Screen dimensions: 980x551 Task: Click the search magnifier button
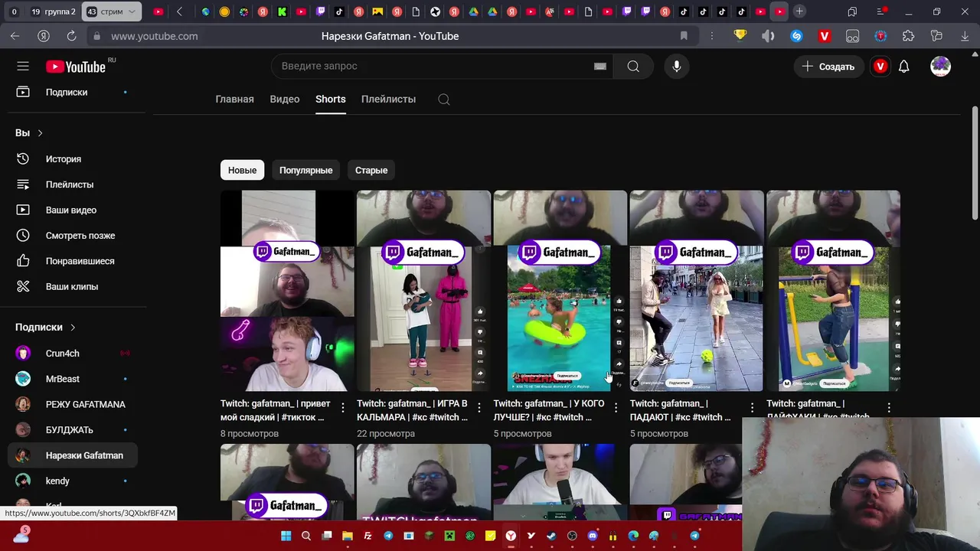tap(633, 67)
